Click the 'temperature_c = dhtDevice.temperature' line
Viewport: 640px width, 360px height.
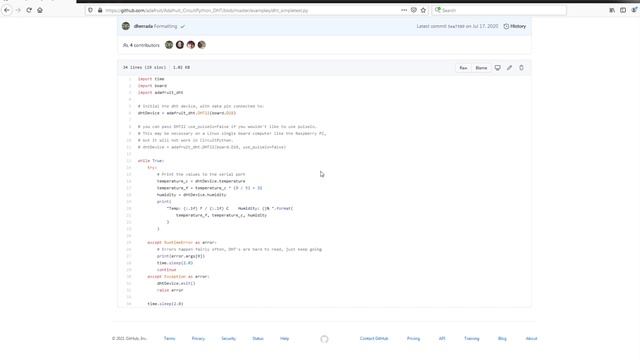[201, 181]
